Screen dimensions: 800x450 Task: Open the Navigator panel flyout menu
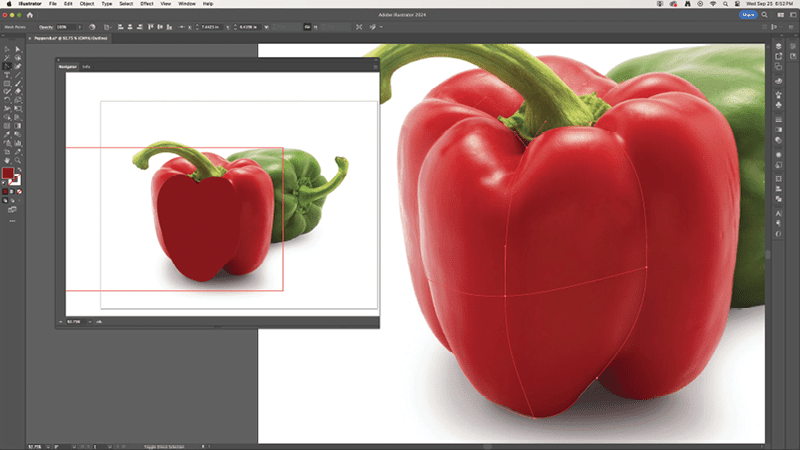(x=376, y=67)
